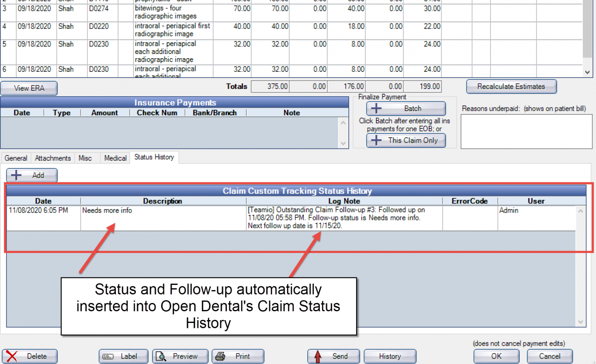596x364 pixels.
Task: Open the Attachments tab
Action: tap(52, 158)
